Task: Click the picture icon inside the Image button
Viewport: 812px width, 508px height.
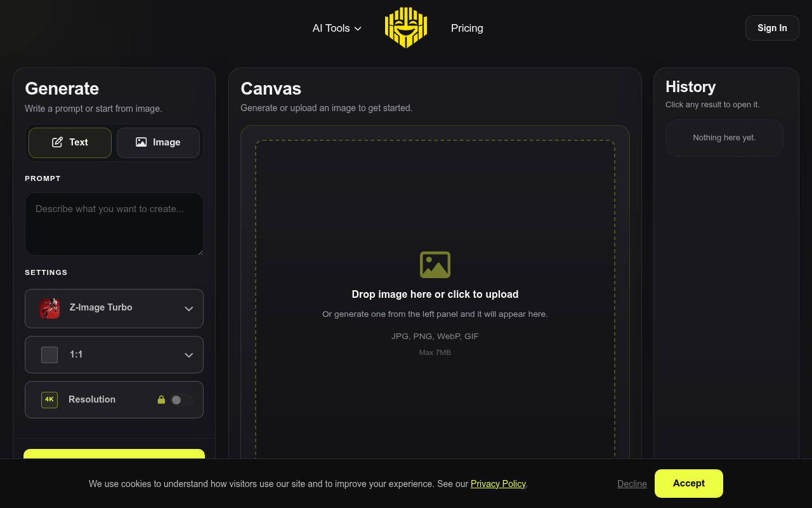Action: coord(141,142)
